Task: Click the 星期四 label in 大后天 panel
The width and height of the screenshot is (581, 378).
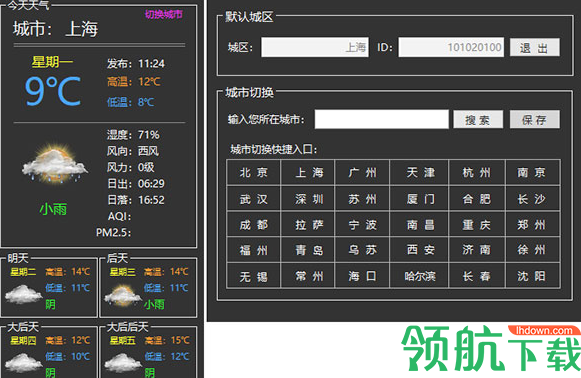Action: [23, 340]
